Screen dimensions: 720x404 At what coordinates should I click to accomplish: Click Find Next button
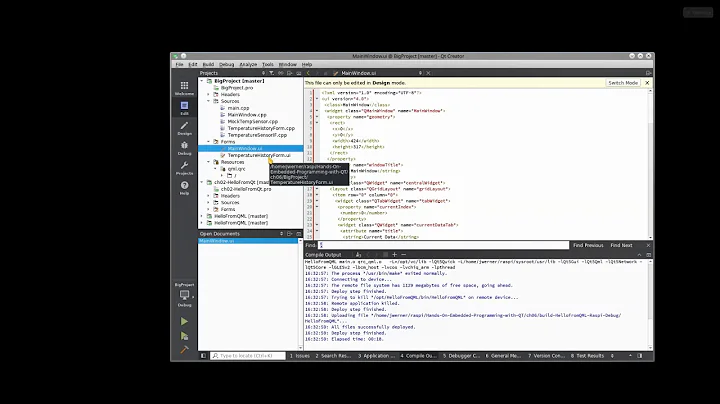(621, 245)
